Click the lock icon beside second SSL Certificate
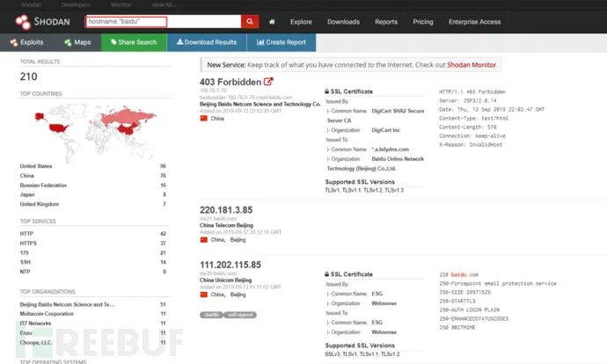607x364 pixels. click(x=327, y=274)
